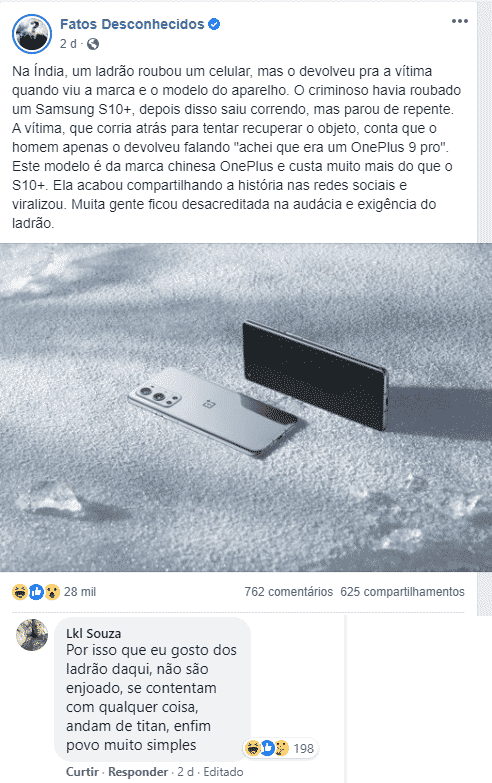
Task: Click the blue verified badge icon
Action: pyautogui.click(x=214, y=24)
